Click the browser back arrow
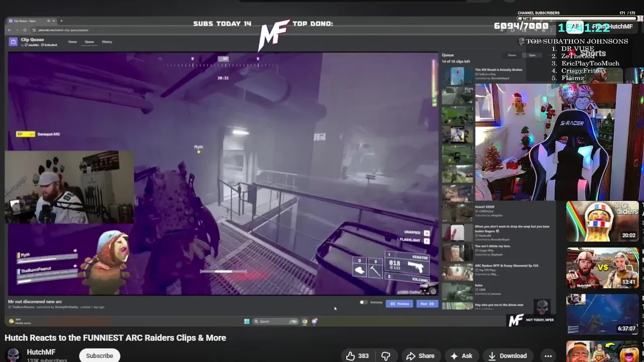The height and width of the screenshot is (362, 644). pos(10,30)
